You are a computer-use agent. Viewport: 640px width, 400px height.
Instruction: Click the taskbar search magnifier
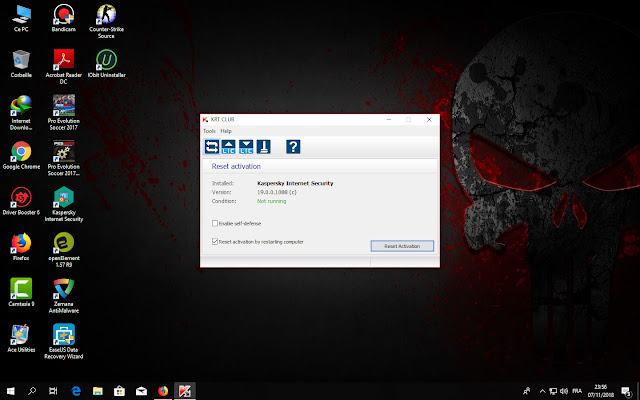pos(32,391)
